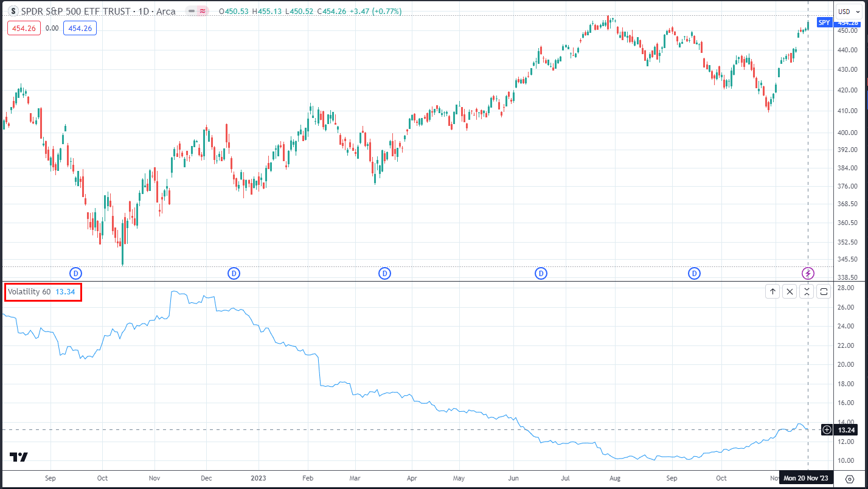Click the Volatility value 13.34
Viewport: 868px width, 489px height.
[66, 292]
